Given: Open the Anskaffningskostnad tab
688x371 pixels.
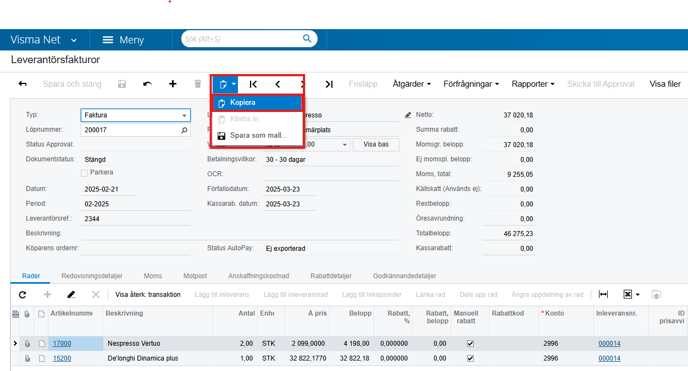Looking at the screenshot, I should (258, 276).
